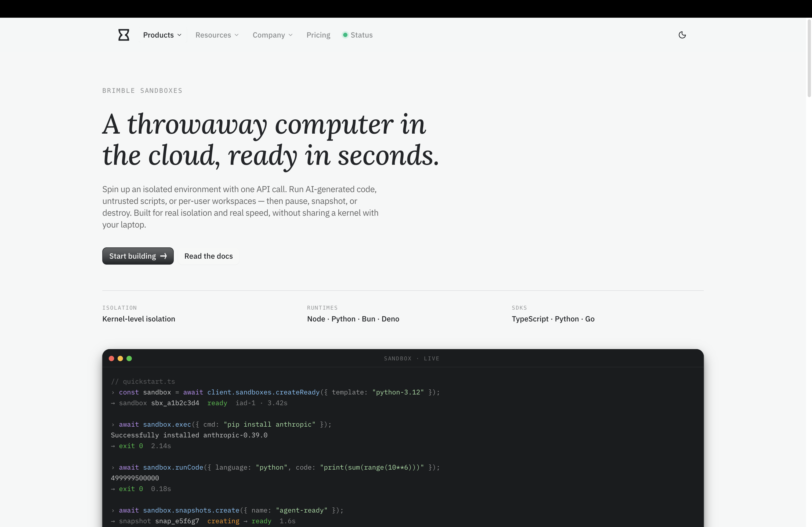This screenshot has height=527, width=812.
Task: Click the Start building button
Action: coord(138,256)
